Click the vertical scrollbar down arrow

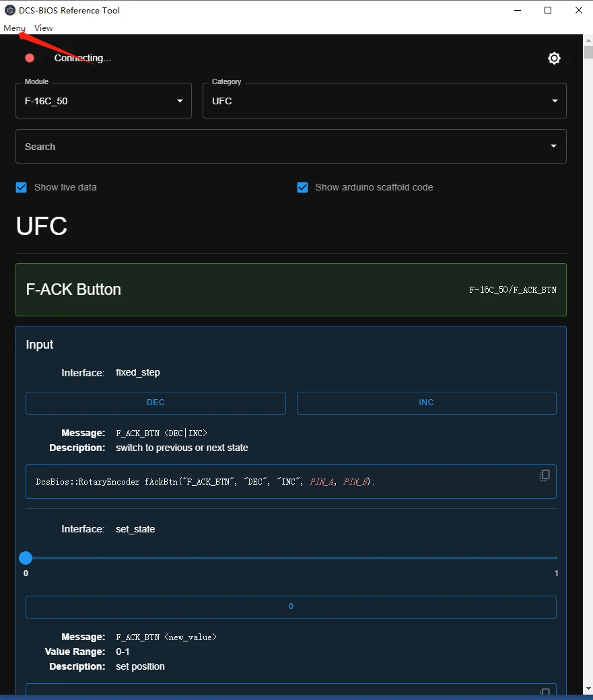(588, 689)
